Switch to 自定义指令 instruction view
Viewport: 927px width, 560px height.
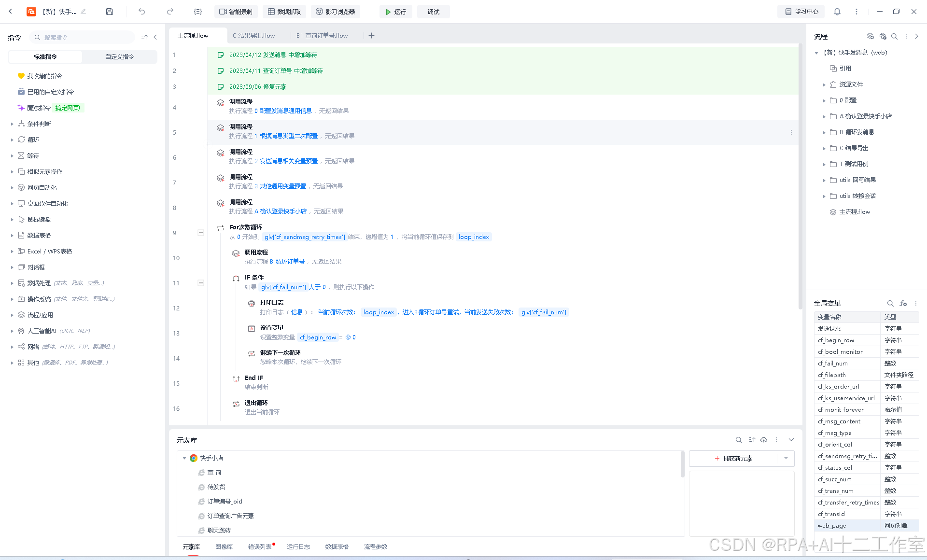point(119,56)
